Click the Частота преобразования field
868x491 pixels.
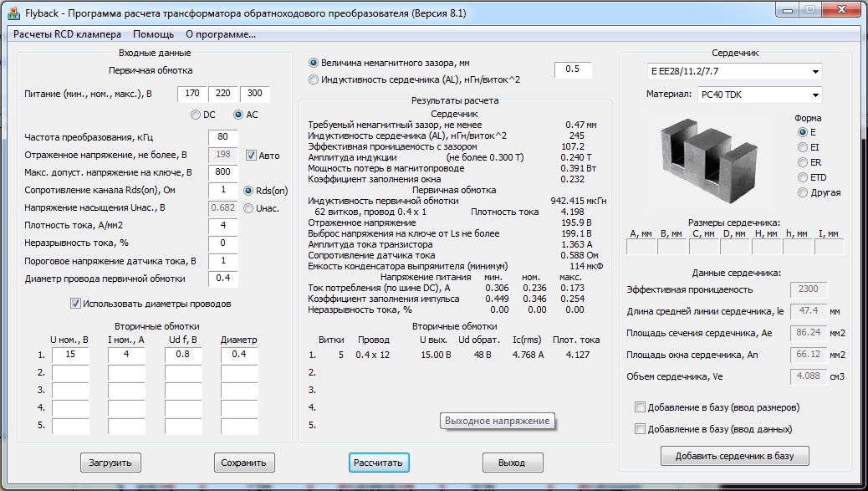tap(223, 137)
